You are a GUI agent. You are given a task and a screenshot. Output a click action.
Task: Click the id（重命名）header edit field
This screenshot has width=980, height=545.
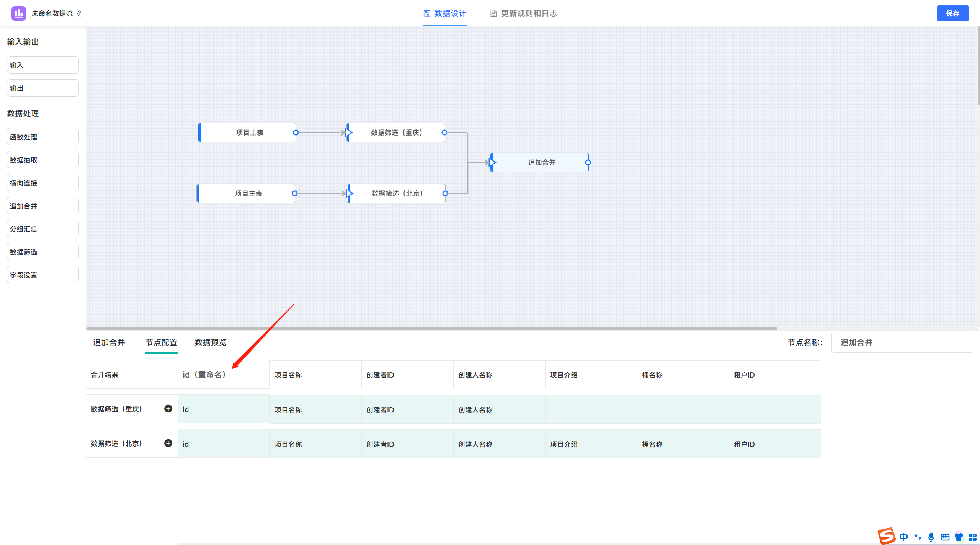(x=224, y=375)
